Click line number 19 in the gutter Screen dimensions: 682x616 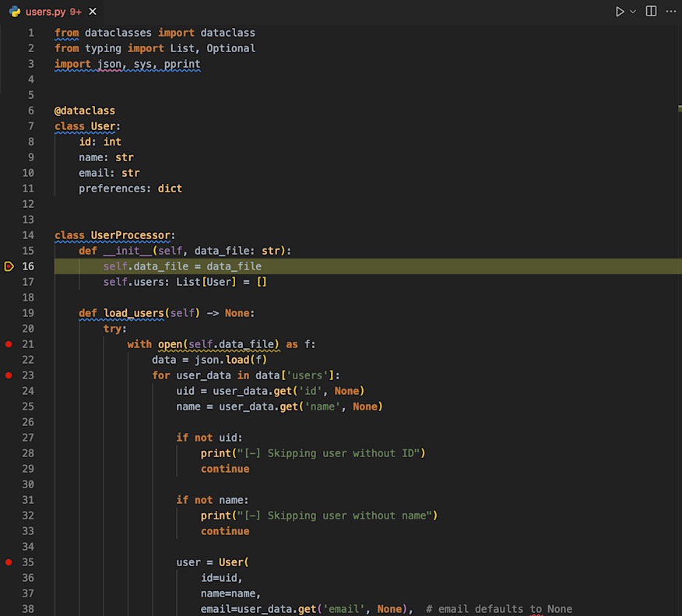coord(26,312)
